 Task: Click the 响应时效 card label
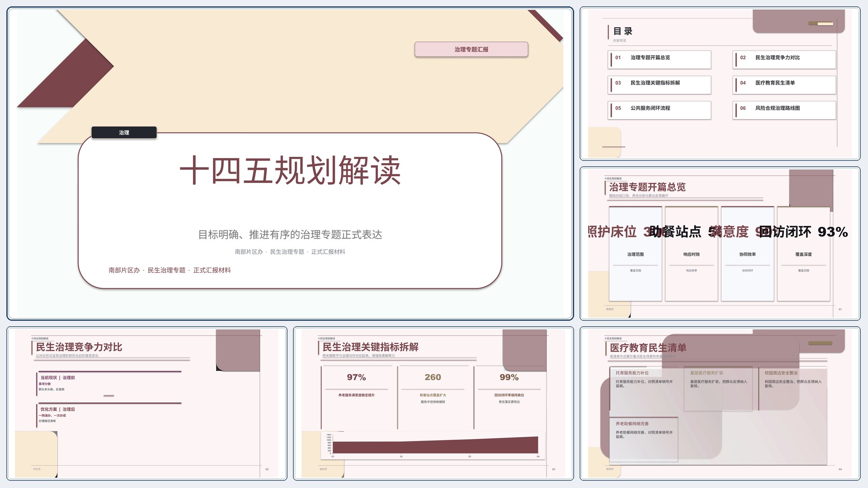pos(691,254)
